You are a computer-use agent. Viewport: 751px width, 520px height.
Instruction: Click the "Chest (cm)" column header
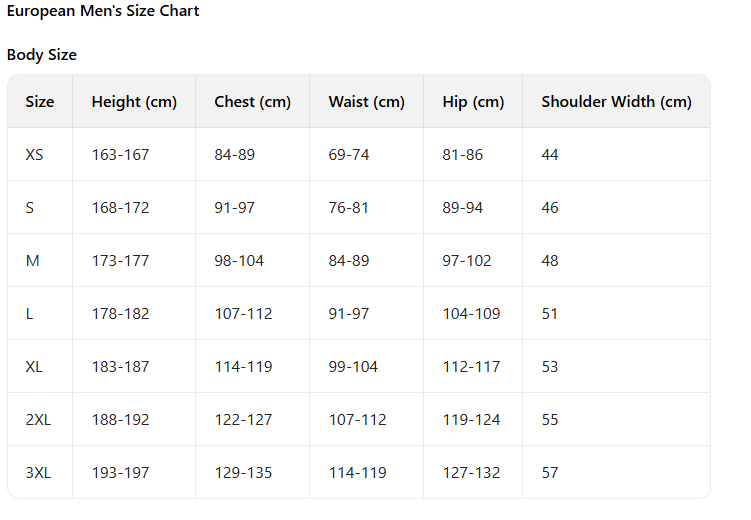252,102
